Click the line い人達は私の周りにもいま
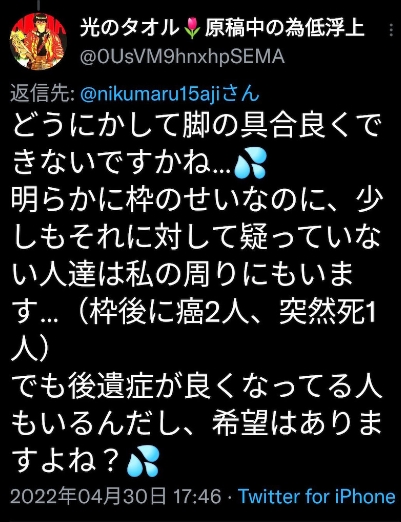The width and height of the screenshot is (401, 522). [x=183, y=275]
